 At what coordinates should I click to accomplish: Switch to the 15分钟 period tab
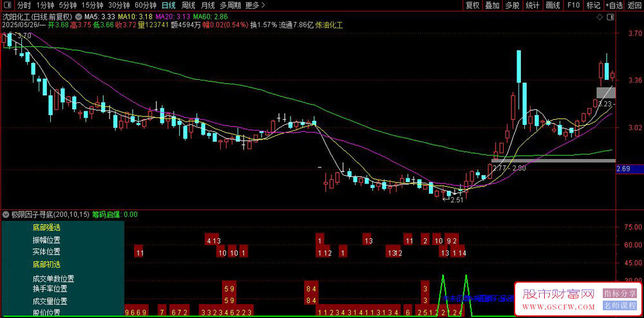[x=91, y=5]
